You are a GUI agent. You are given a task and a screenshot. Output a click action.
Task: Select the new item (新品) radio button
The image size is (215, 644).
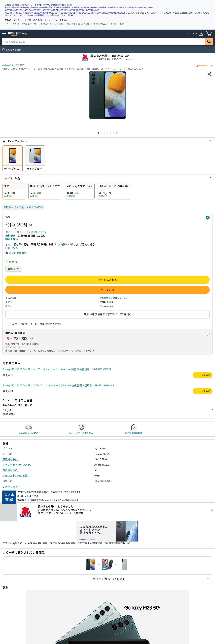[x=207, y=218]
